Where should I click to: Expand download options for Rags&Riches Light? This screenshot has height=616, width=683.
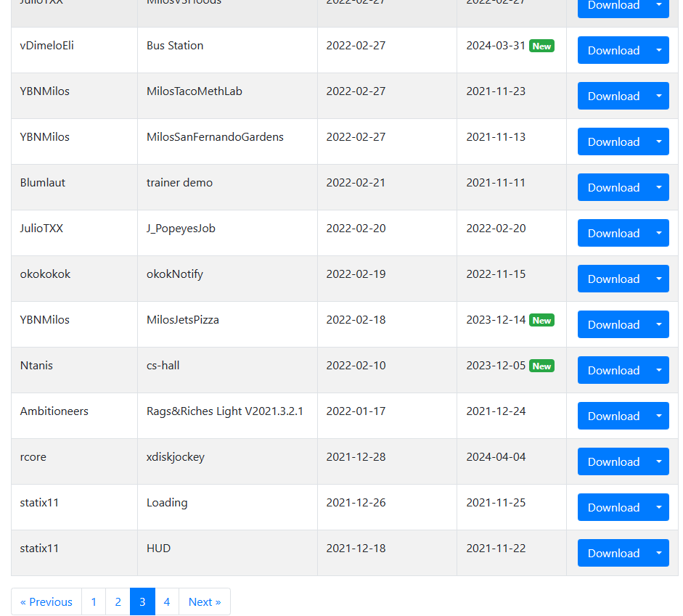659,416
